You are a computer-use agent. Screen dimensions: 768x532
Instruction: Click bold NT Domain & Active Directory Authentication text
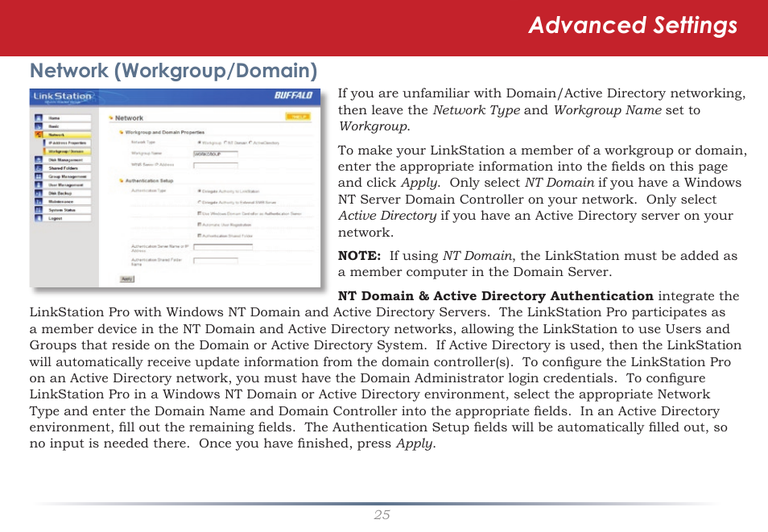tap(496, 296)
